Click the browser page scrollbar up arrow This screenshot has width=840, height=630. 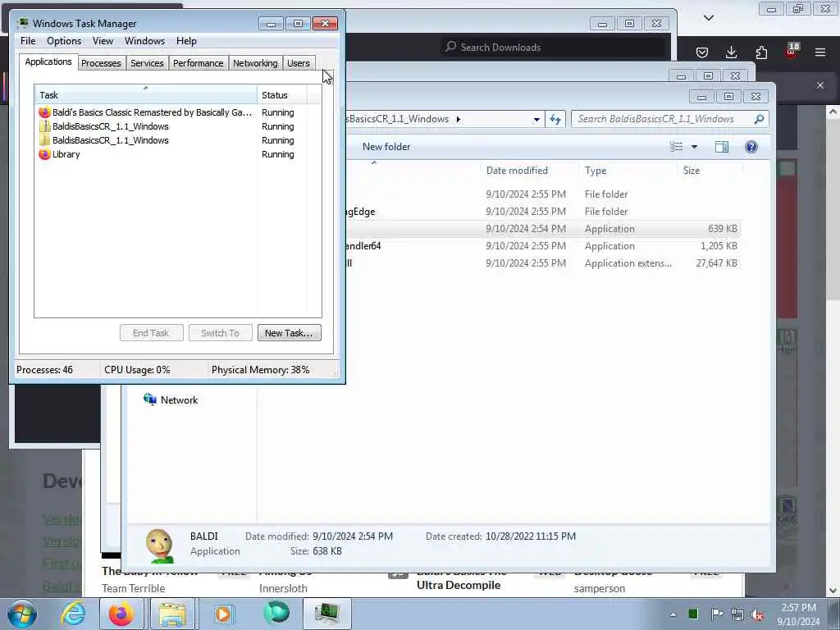pyautogui.click(x=833, y=112)
